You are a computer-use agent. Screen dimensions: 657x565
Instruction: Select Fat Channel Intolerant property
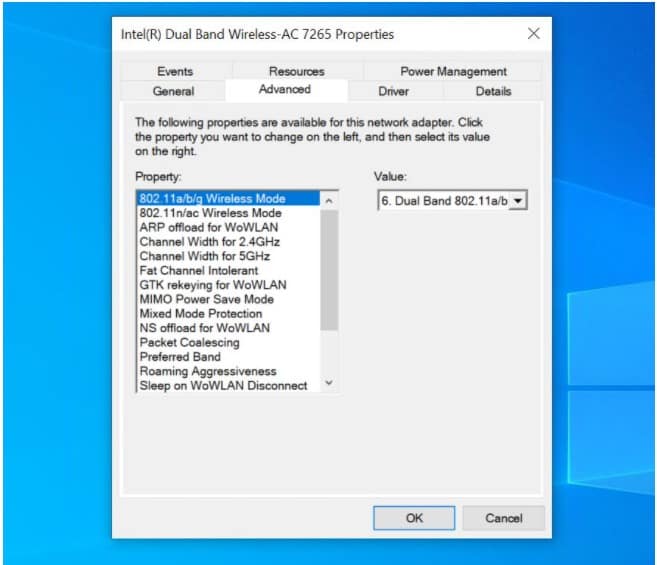coord(228,270)
